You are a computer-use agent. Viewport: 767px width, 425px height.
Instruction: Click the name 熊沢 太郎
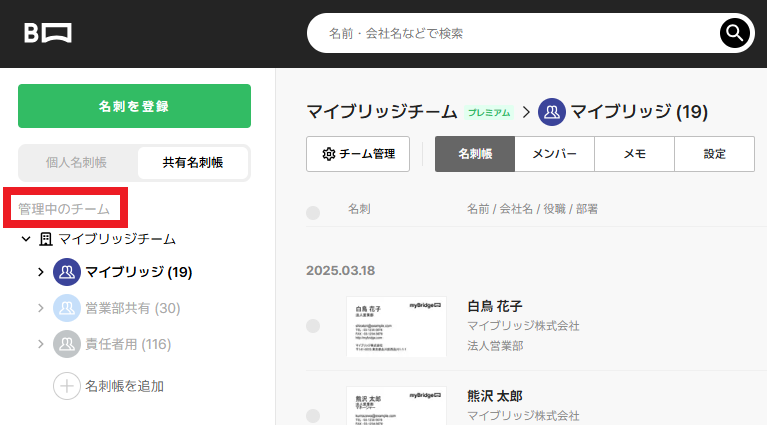click(x=495, y=396)
